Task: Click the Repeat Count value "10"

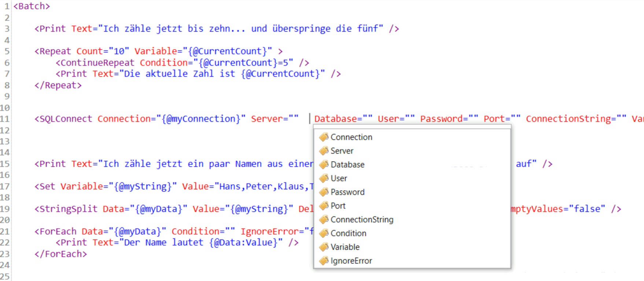Action: pos(119,51)
